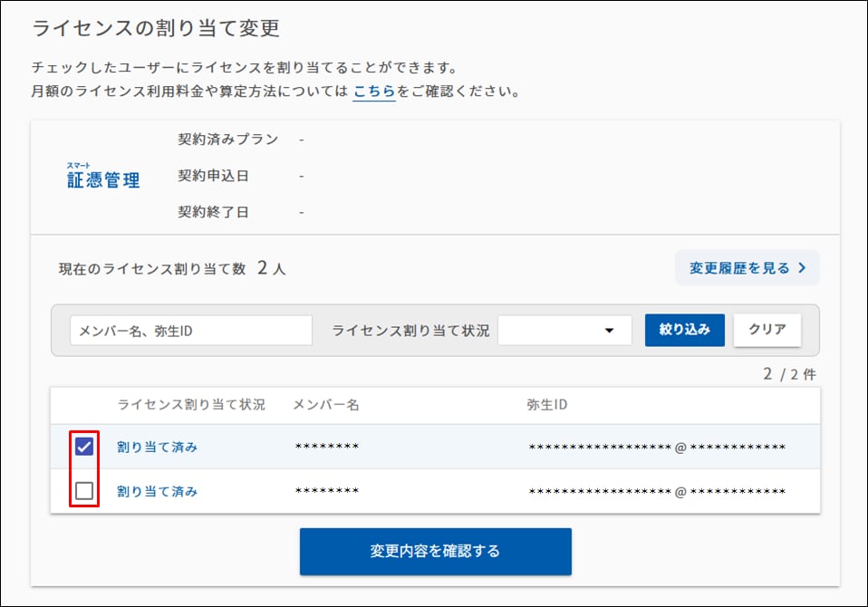Screen dimensions: 868x607
Task: Click the ライセンス割り当て状況 column header
Action: point(191,405)
